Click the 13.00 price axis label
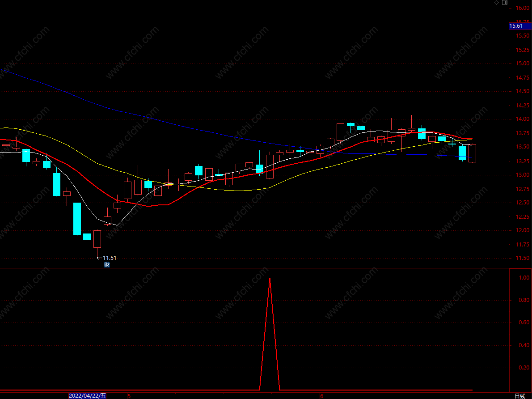532x399 pixels. click(522, 175)
